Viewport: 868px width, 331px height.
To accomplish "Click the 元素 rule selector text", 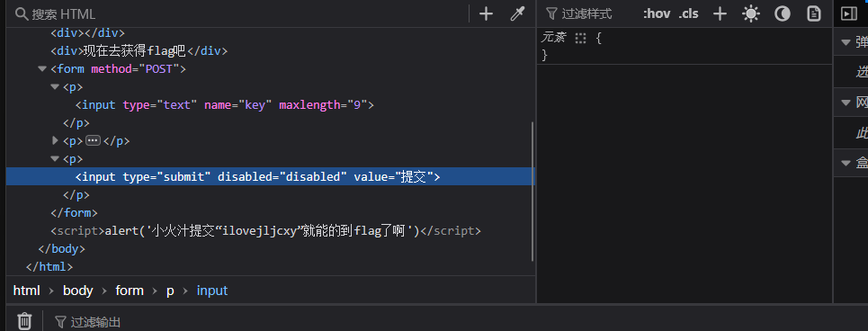I will coord(554,38).
